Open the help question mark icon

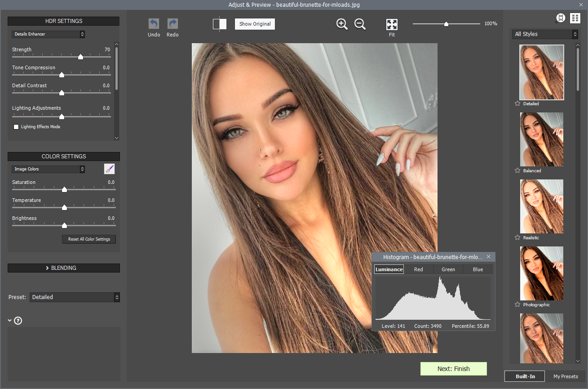point(18,321)
